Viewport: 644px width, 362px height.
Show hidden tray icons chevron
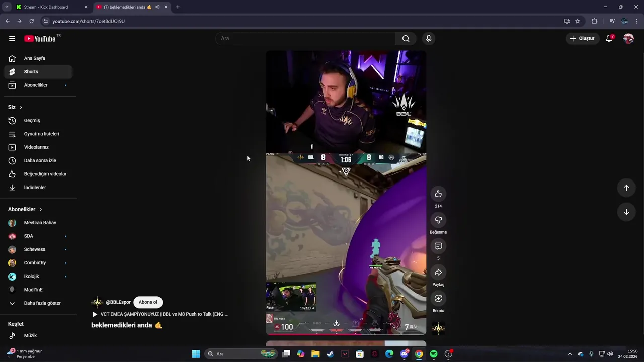[x=570, y=354]
